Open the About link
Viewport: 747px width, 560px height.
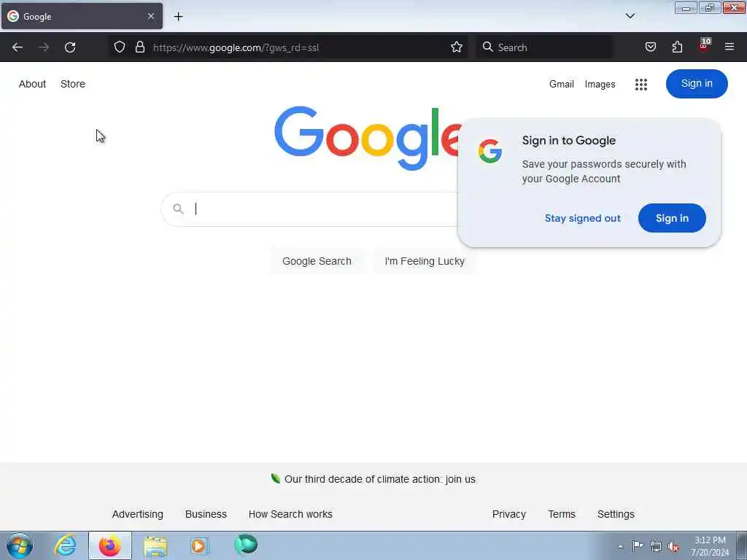pos(32,84)
